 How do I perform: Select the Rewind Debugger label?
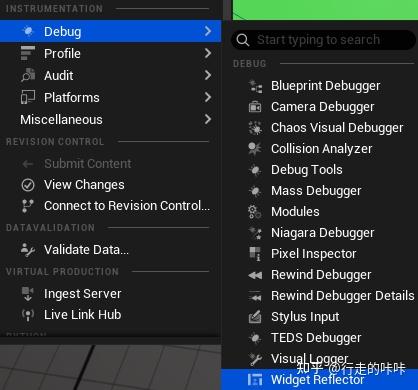click(x=321, y=275)
